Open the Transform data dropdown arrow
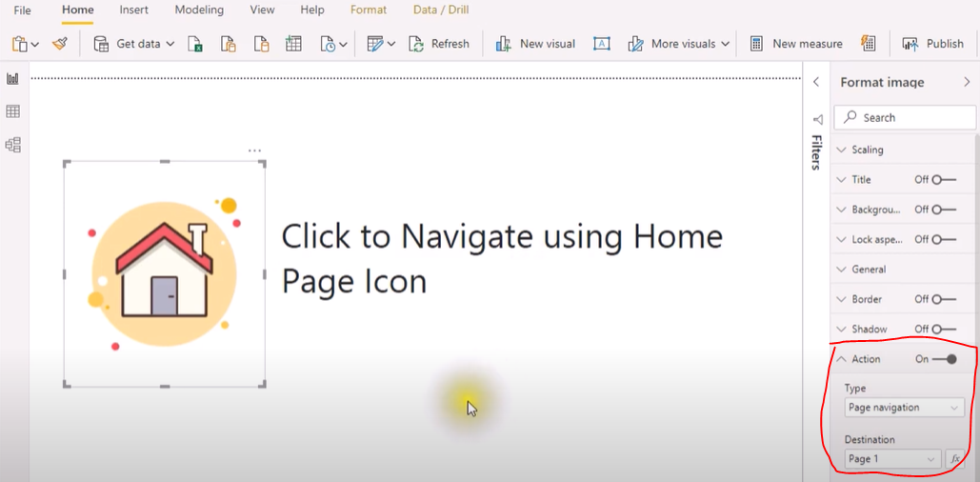This screenshot has width=980, height=482. point(391,45)
